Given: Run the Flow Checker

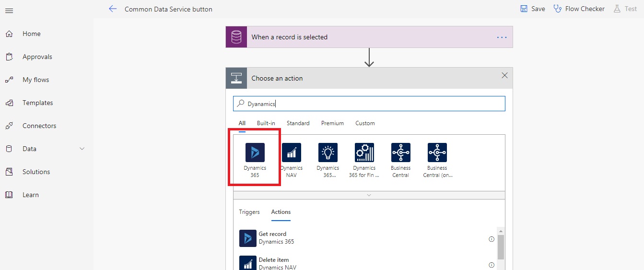Looking at the screenshot, I should point(579,9).
